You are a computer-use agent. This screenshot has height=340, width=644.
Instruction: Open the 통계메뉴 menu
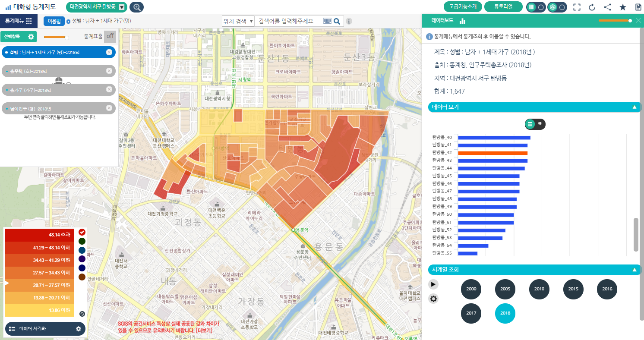click(x=18, y=21)
